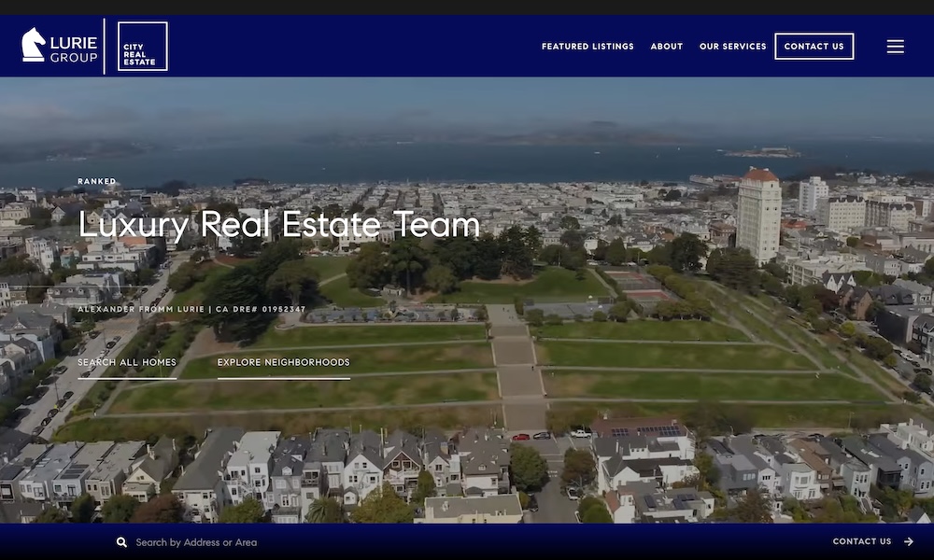
Task: Click the Alexander Fromm Lurie license text
Action: [x=191, y=310]
